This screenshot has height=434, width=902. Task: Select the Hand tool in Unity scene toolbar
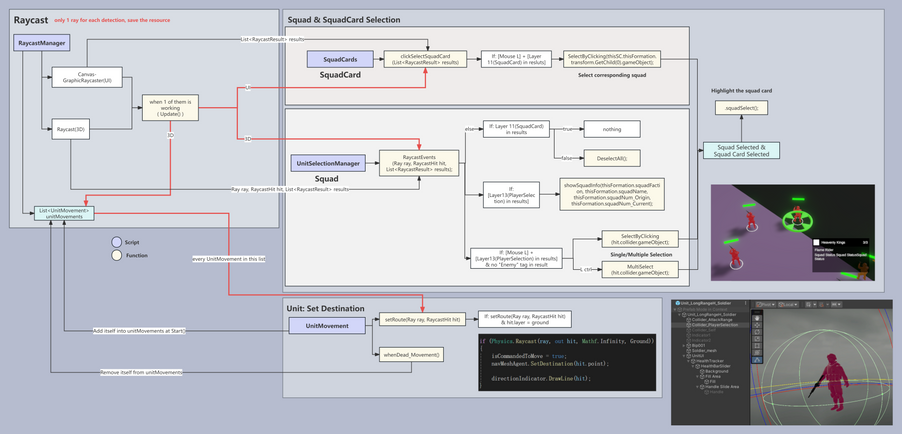pos(757,318)
